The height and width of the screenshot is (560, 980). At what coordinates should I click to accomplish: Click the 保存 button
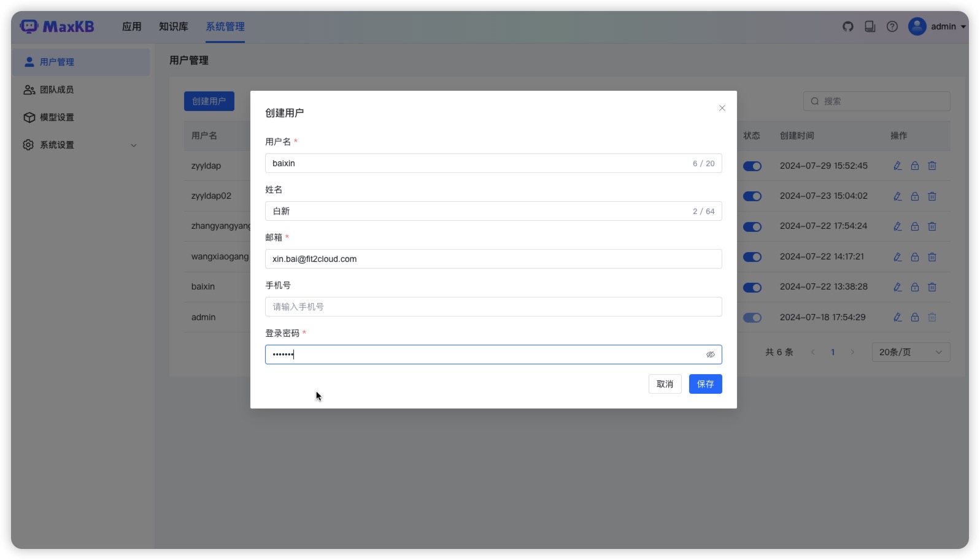click(705, 384)
